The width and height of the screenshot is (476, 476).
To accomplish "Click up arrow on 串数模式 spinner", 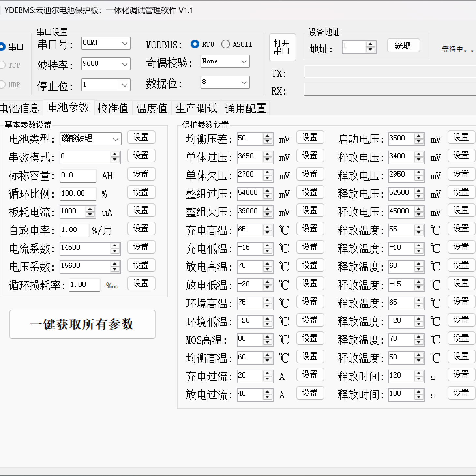I will pyautogui.click(x=115, y=154).
